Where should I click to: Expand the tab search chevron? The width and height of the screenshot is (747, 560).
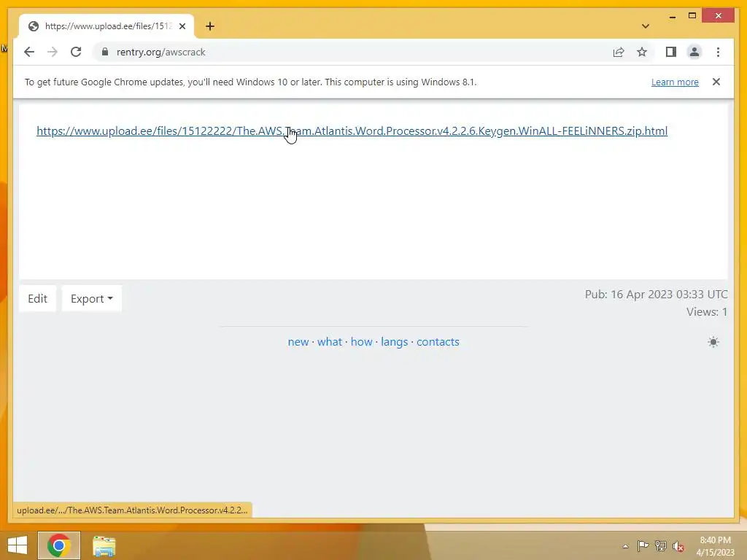645,26
